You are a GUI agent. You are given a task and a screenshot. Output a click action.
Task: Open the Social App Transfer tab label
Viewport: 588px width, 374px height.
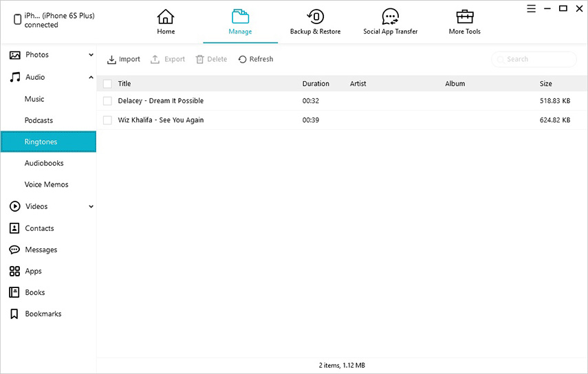pos(391,32)
